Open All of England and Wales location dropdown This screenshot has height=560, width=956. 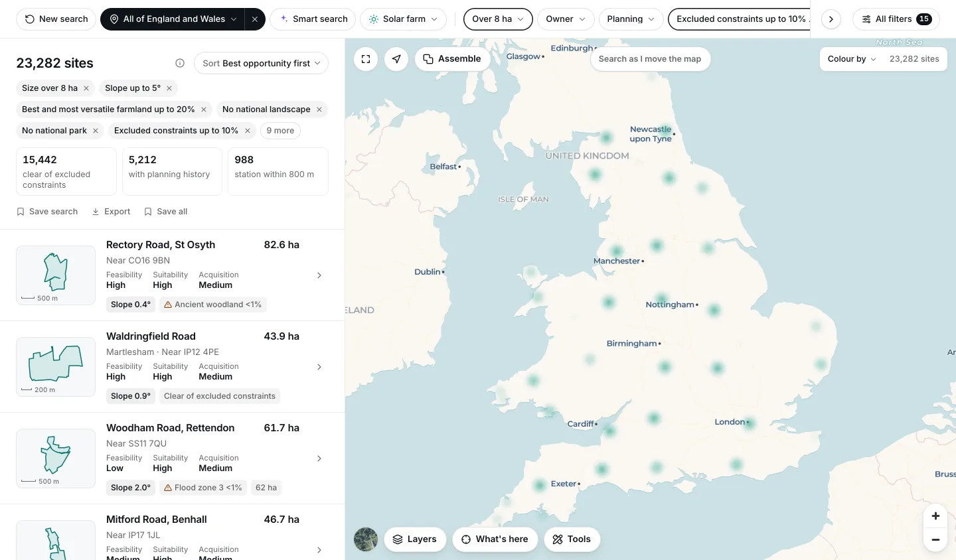pyautogui.click(x=173, y=19)
